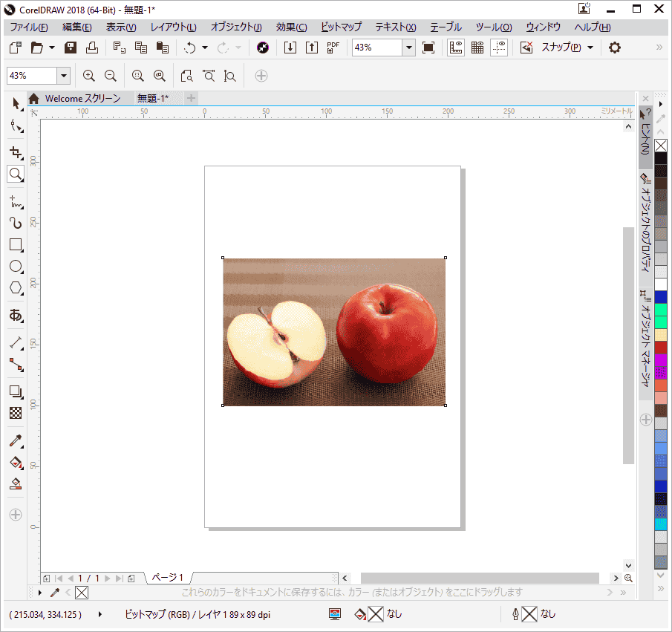
Task: Toggle the Show Grid button
Action: coord(477,48)
